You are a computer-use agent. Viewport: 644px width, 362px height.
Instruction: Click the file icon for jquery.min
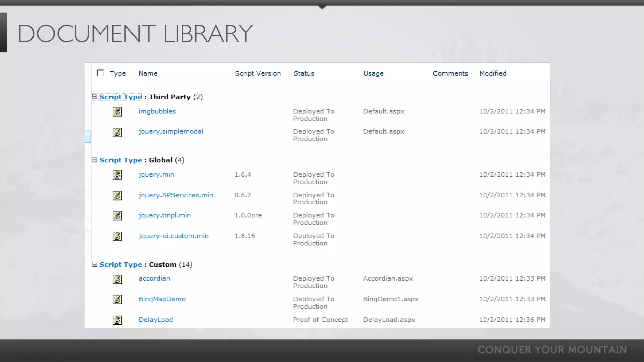[x=117, y=175]
